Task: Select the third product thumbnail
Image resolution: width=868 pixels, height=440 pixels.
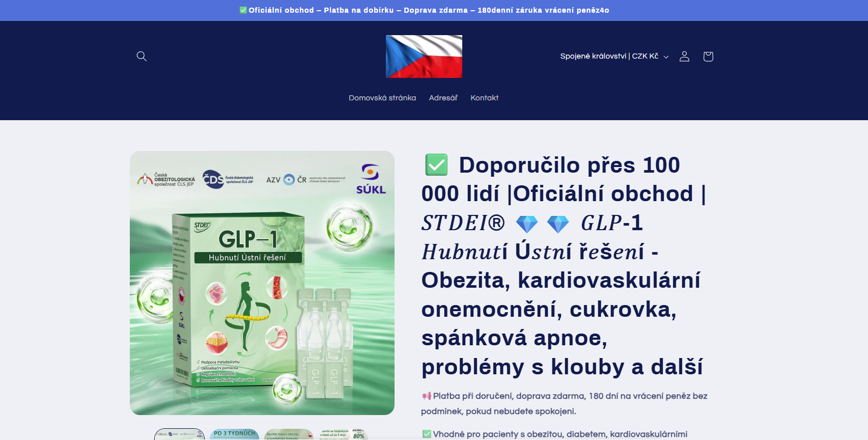Action: [289, 434]
